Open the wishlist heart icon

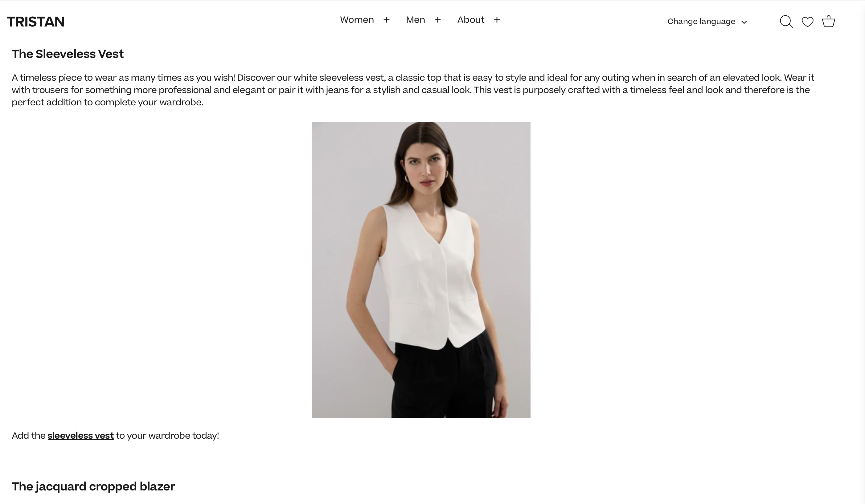coord(807,22)
